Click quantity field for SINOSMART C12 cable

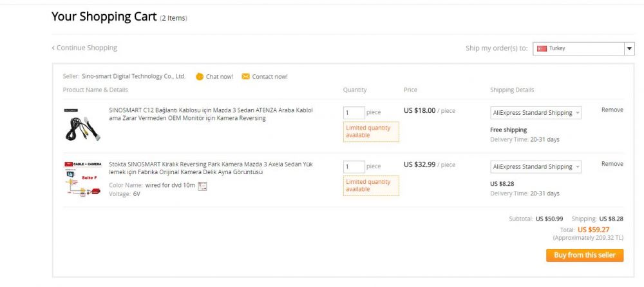coord(354,113)
